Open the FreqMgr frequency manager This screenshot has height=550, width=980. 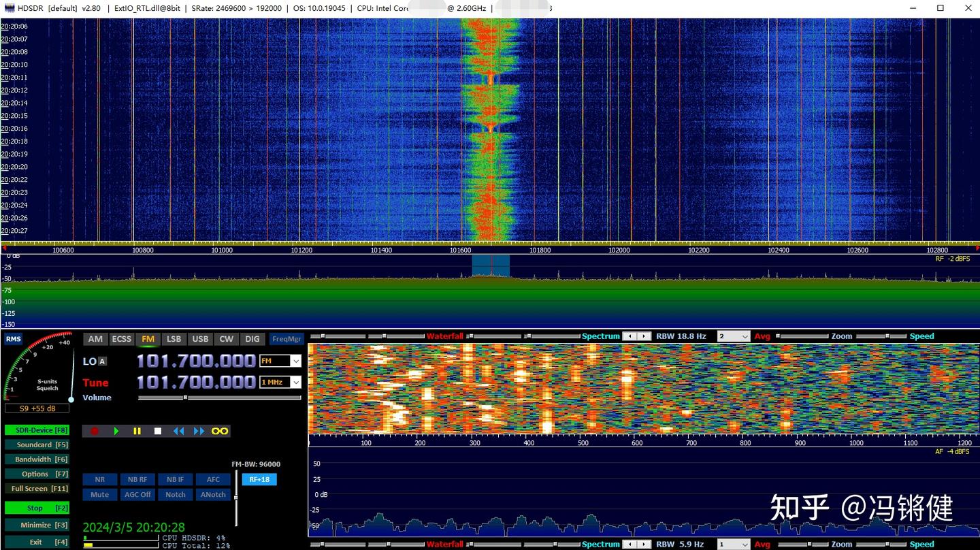(x=286, y=338)
